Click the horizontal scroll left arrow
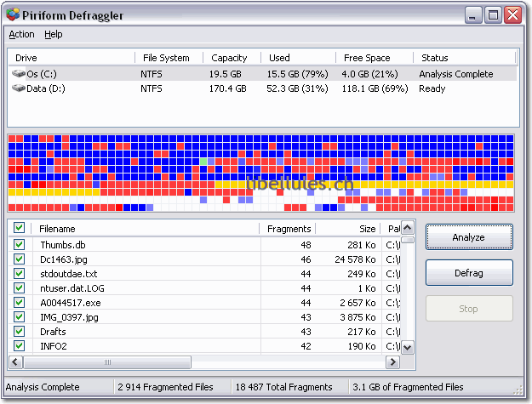The width and height of the screenshot is (532, 404). [x=15, y=362]
